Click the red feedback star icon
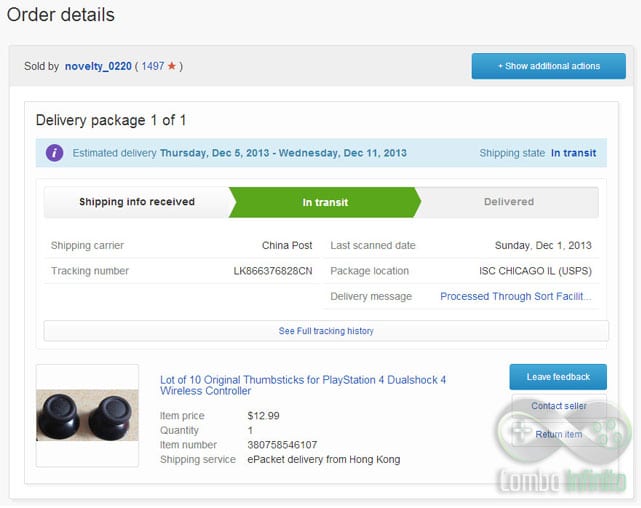Viewport: 641px width, 508px height. point(172,66)
